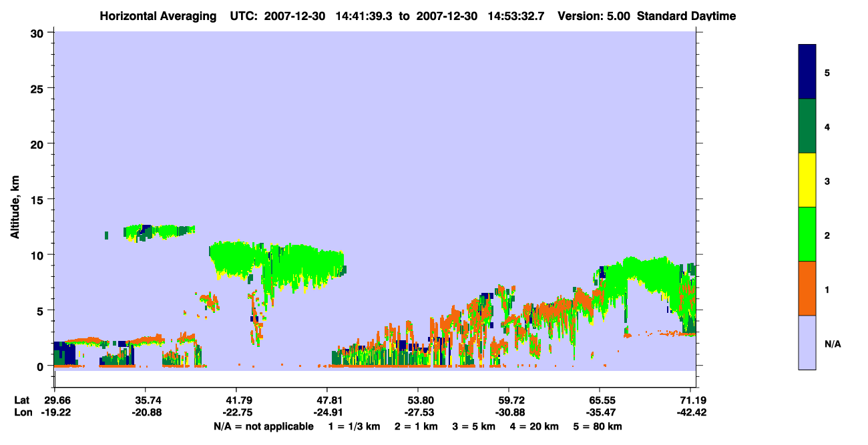868x445 pixels.
Task: Click the dark green colorbar segment labeled 4
Action: point(807,126)
